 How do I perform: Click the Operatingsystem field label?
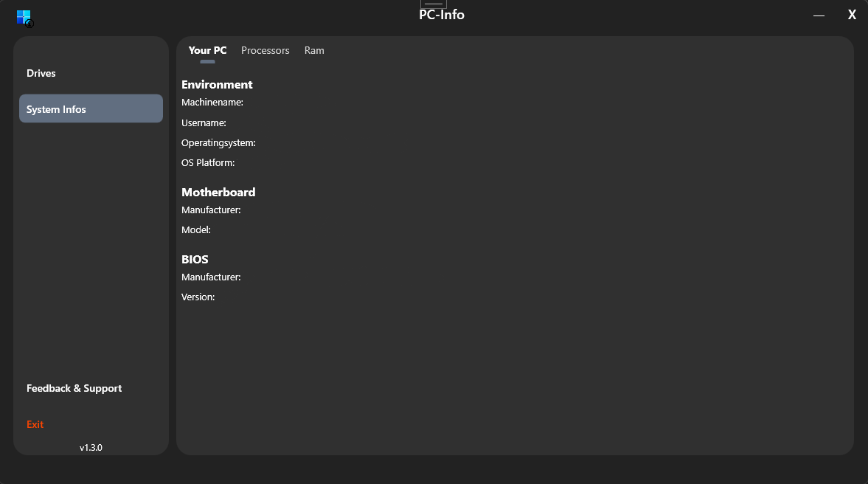[218, 142]
